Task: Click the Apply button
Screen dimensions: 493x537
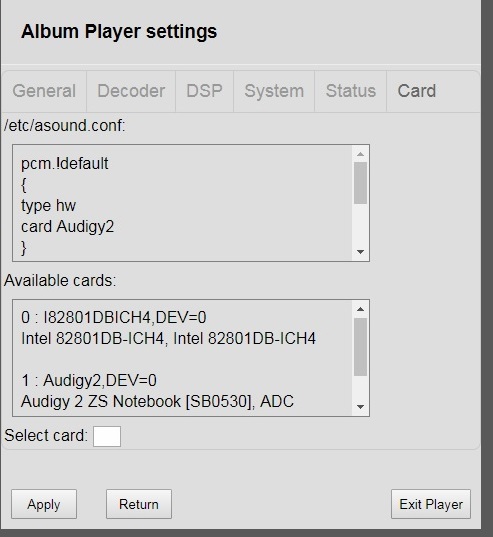Action: click(x=44, y=504)
